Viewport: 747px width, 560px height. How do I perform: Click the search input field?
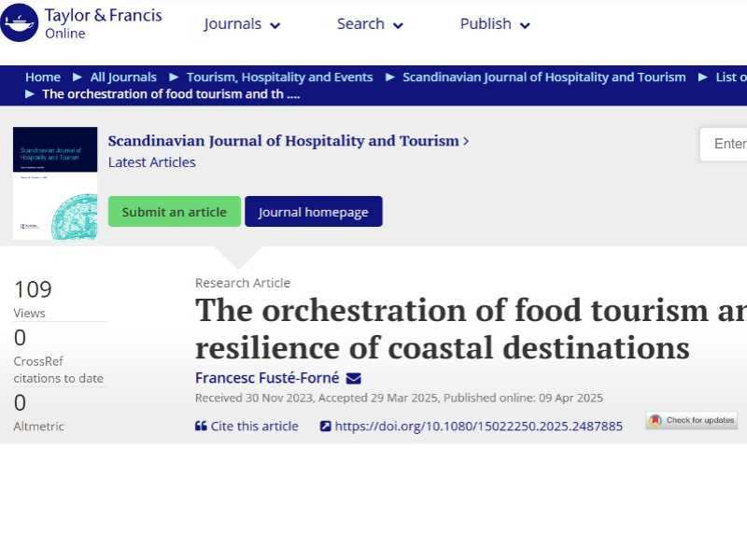point(726,144)
